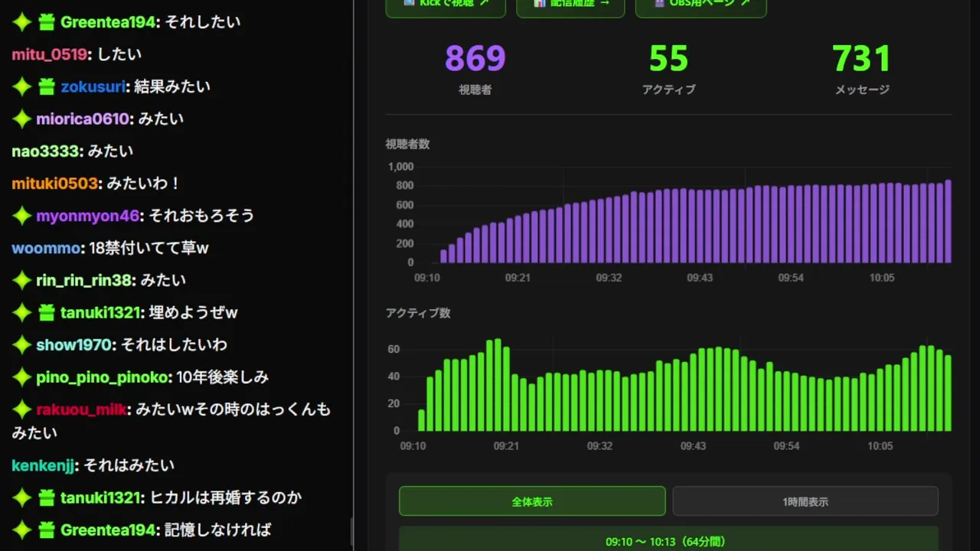
Task: Click the 09:54 label under アクティブ数 chart
Action: click(786, 446)
